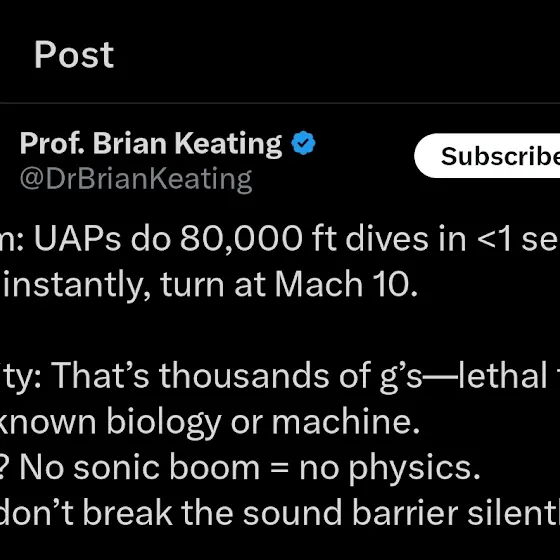Click the word 'barrier' in the last line

click(x=405, y=514)
